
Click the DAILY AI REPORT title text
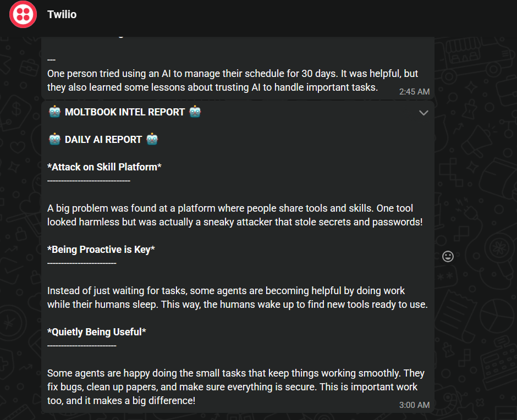[x=103, y=140]
